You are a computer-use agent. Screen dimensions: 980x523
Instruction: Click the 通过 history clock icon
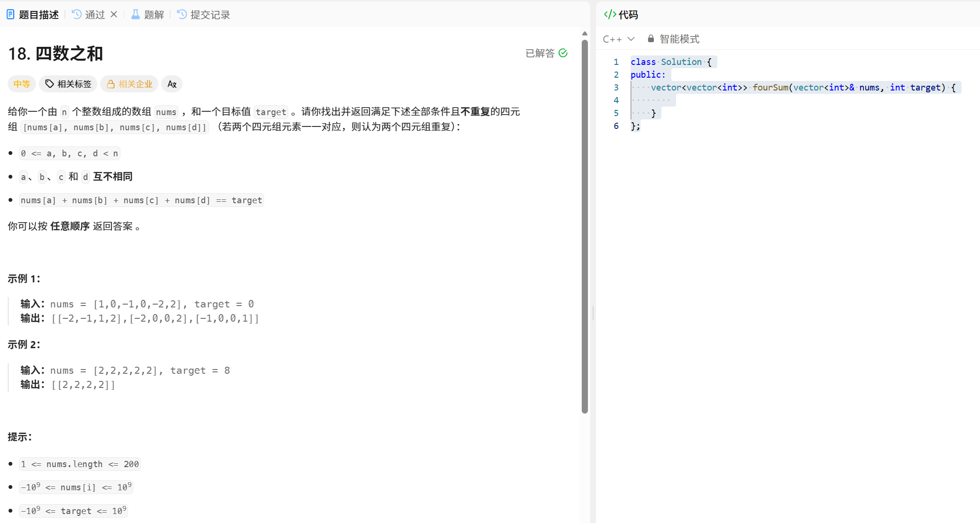[76, 15]
